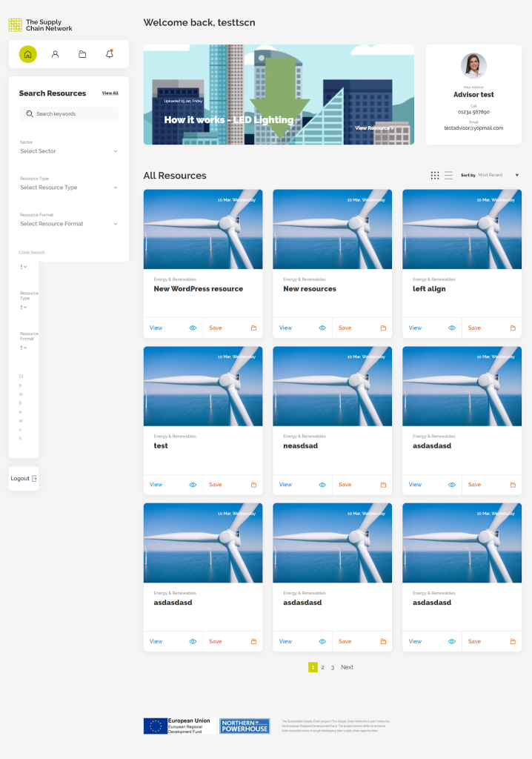This screenshot has height=759, width=532.
Task: Click the advisor phone number 01234 567890
Action: [x=473, y=112]
